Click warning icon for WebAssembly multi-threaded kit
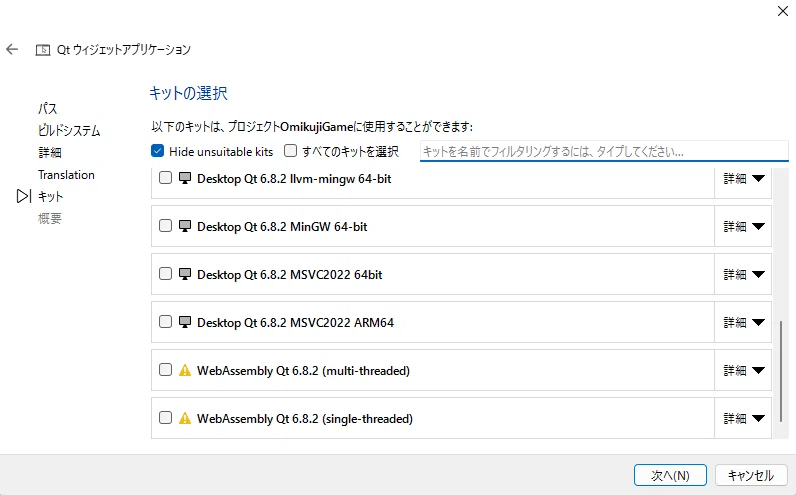 (x=185, y=370)
